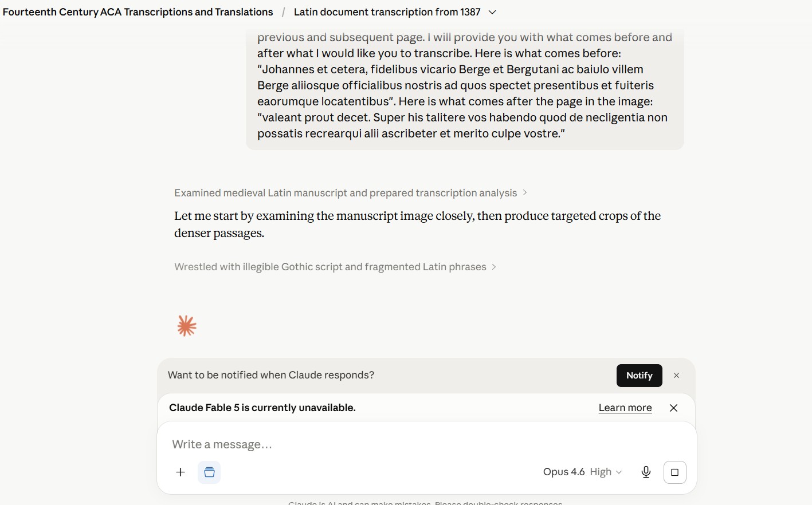Toggle the research tools icon beside plus
Viewport: 812px width, 505px height.
click(209, 472)
